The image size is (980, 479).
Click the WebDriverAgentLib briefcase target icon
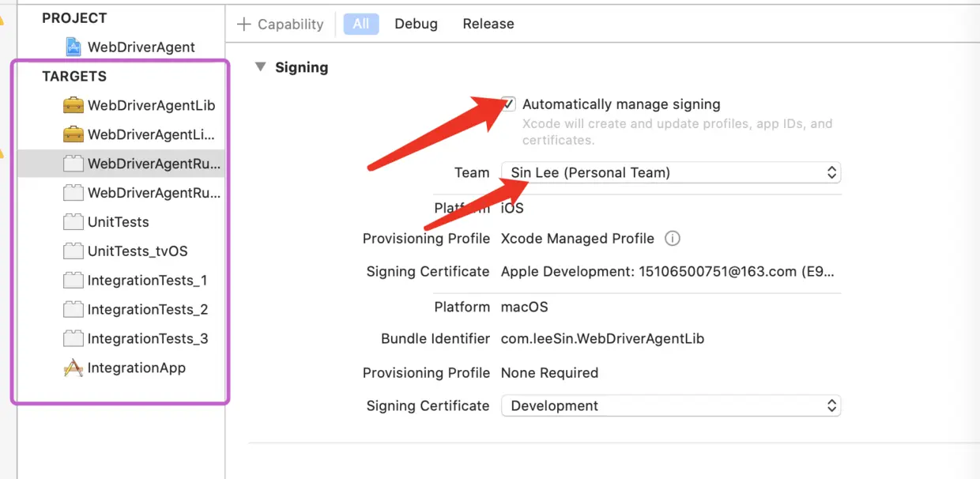73,105
